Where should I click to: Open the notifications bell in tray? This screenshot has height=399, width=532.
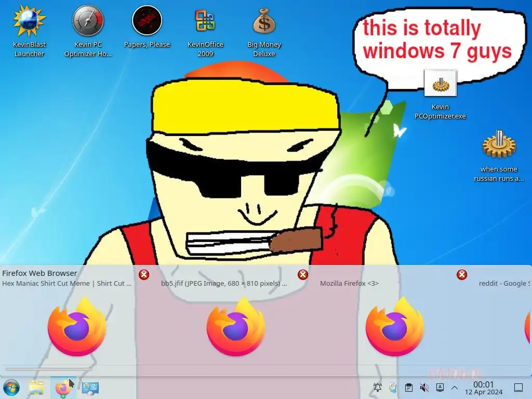click(x=378, y=388)
